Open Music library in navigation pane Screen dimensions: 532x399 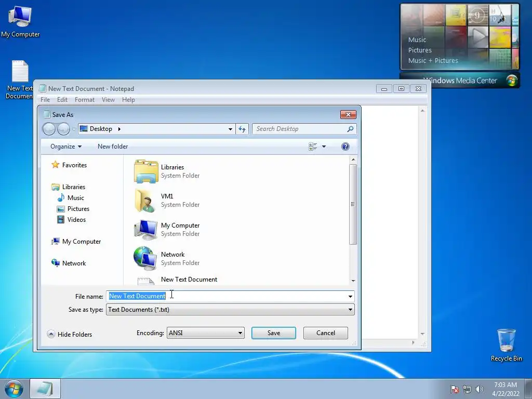coord(71,198)
